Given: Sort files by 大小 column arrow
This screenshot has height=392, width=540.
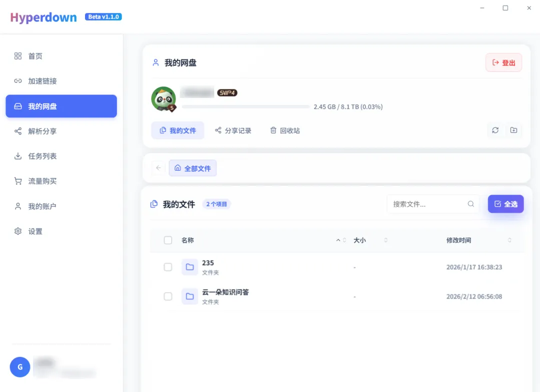Looking at the screenshot, I should (385, 240).
